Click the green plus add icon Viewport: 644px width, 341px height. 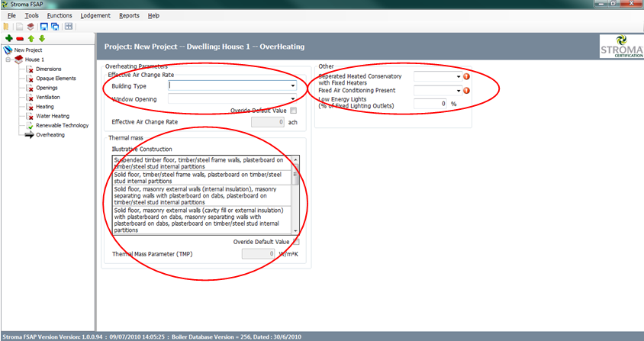click(9, 39)
